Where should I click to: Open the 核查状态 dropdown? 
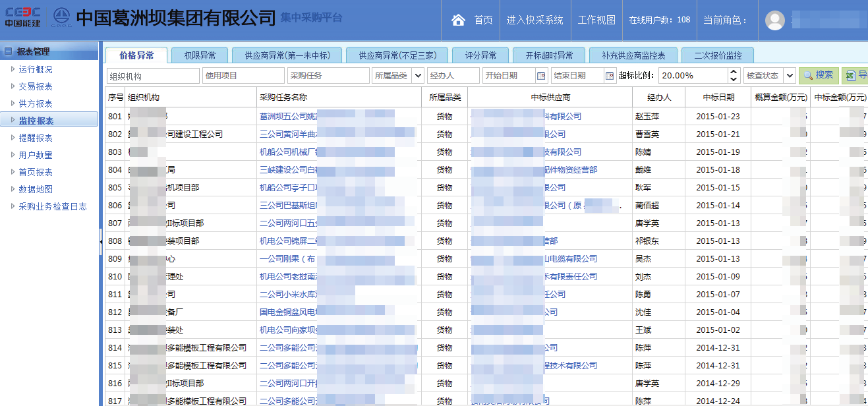click(789, 76)
